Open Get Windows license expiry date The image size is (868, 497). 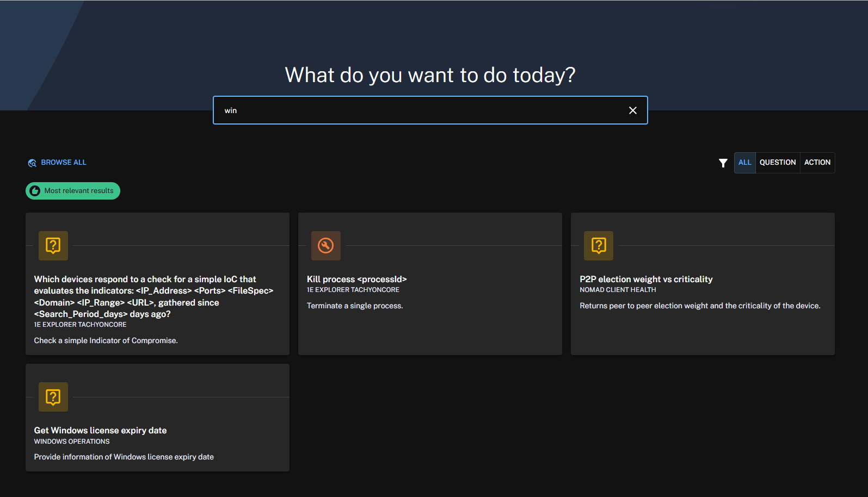point(100,431)
